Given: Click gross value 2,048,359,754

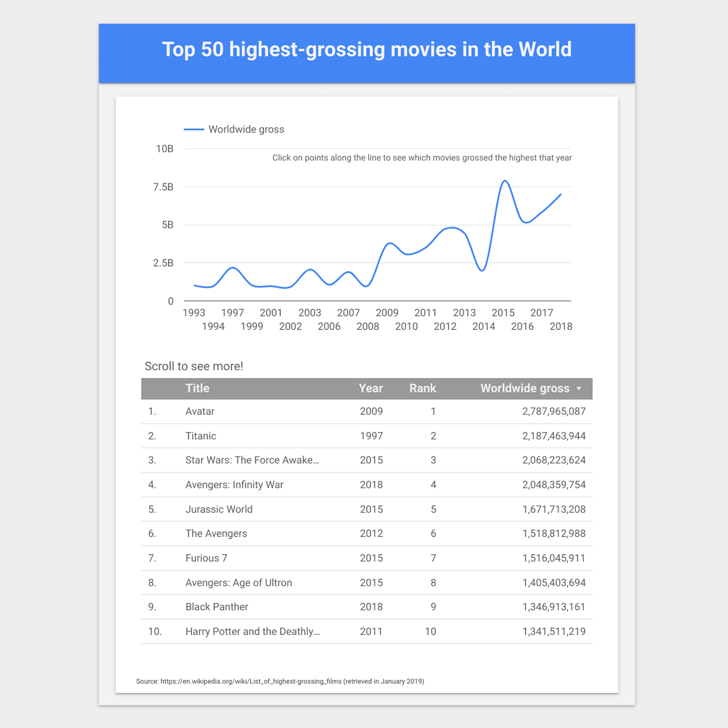Looking at the screenshot, I should click(x=554, y=485).
